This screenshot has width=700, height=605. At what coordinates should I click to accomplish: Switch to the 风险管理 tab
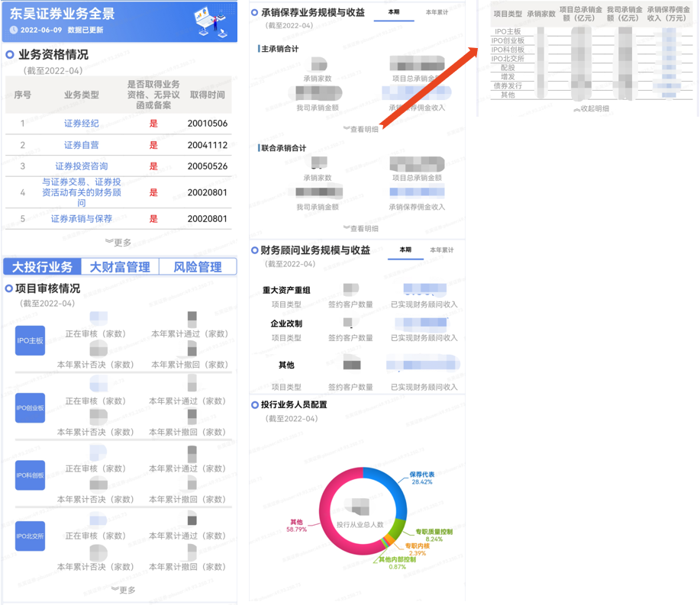197,267
